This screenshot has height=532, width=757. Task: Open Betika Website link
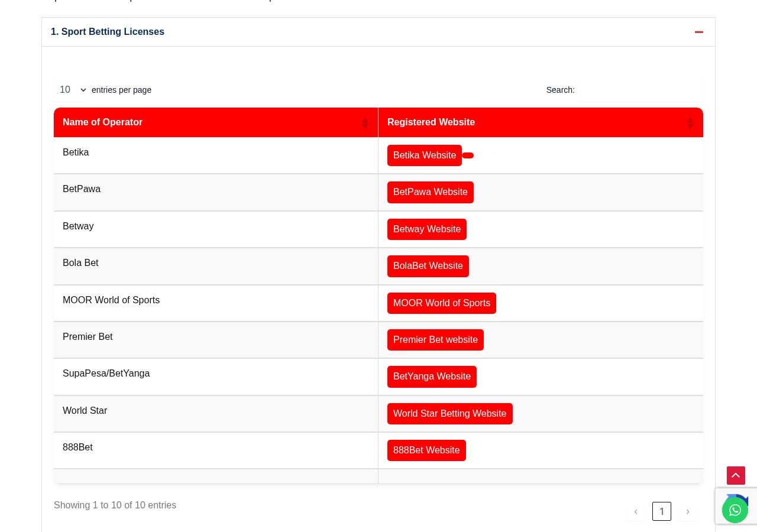point(425,155)
